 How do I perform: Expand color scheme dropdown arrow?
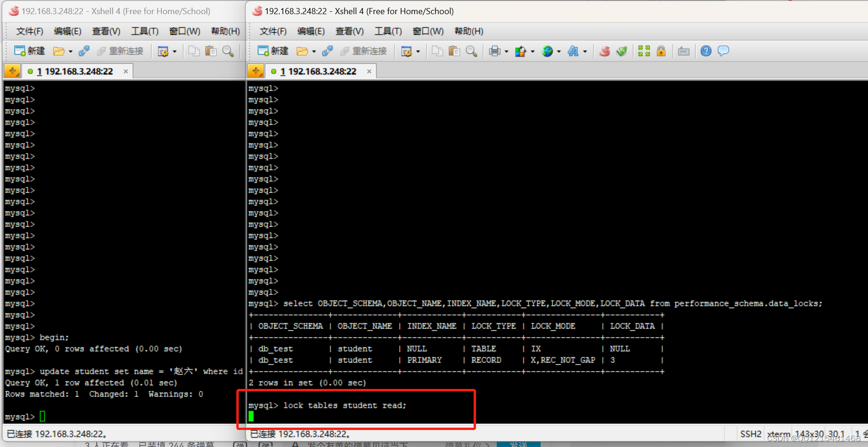(533, 51)
